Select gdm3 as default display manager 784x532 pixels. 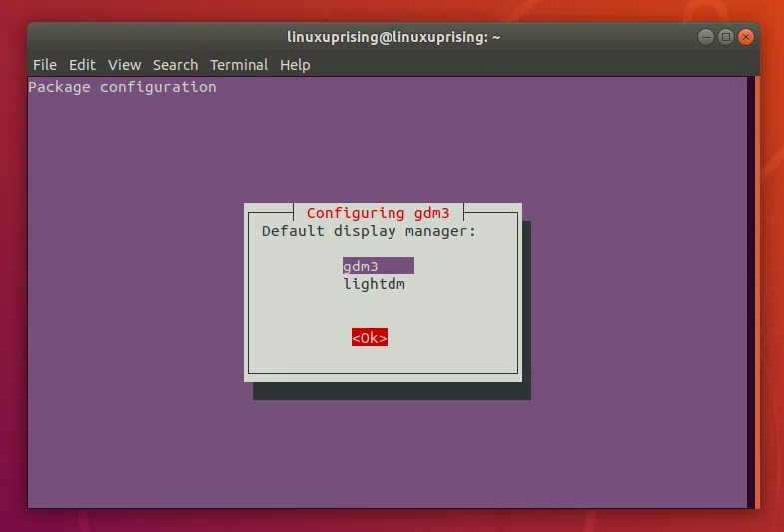[x=378, y=266]
